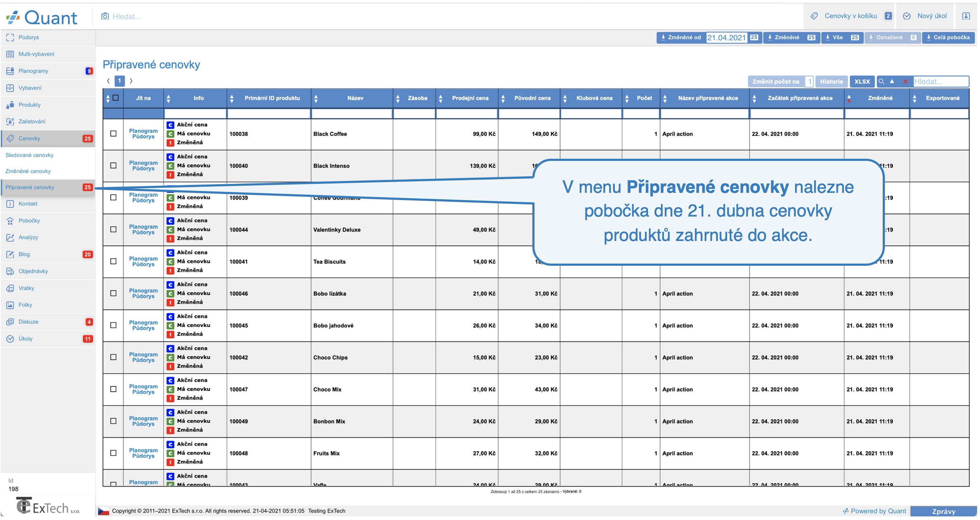
Task: Go to previous page chevron
Action: [108, 81]
